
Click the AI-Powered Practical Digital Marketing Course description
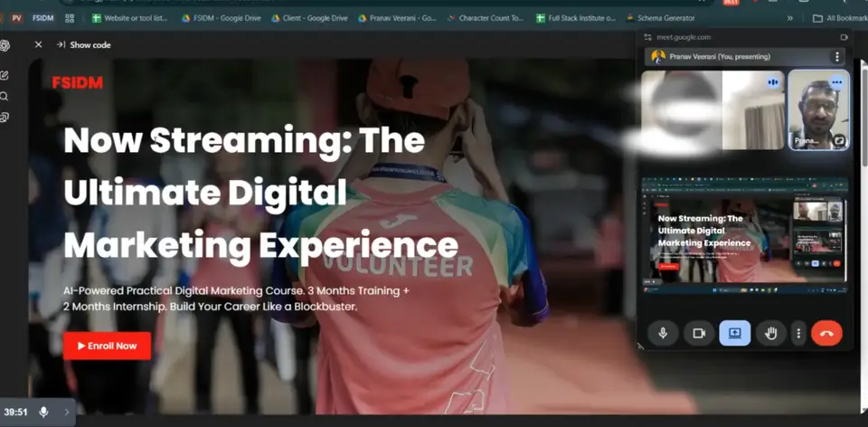point(236,298)
